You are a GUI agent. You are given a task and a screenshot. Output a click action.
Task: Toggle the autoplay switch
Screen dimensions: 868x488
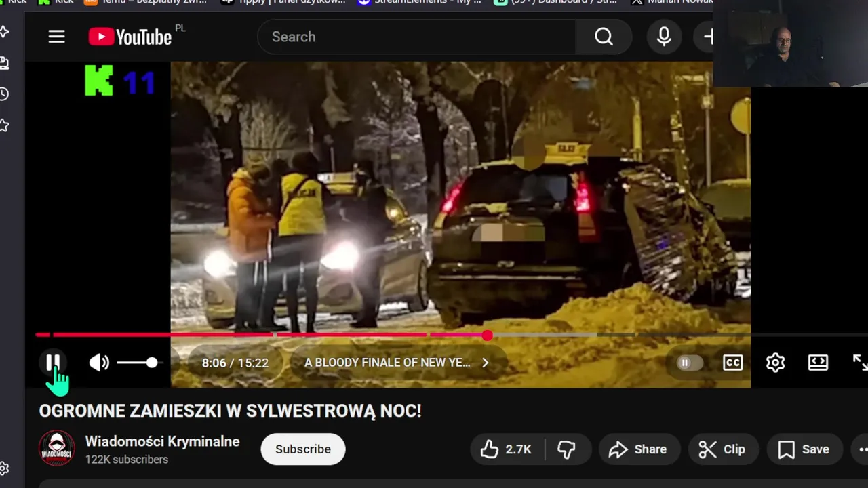point(689,363)
